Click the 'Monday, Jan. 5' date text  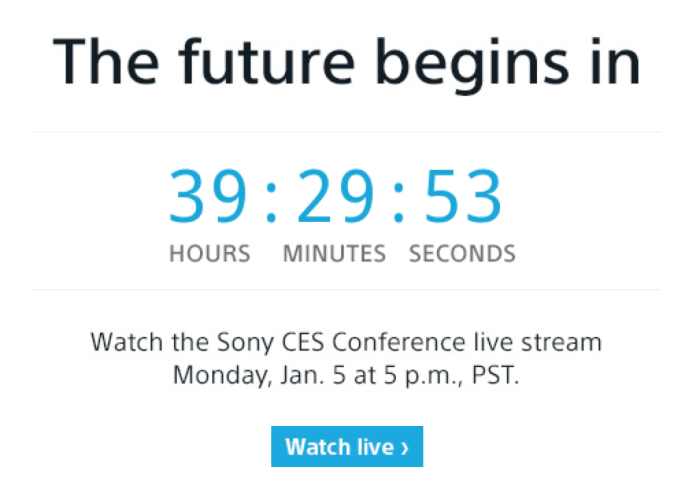click(x=259, y=375)
